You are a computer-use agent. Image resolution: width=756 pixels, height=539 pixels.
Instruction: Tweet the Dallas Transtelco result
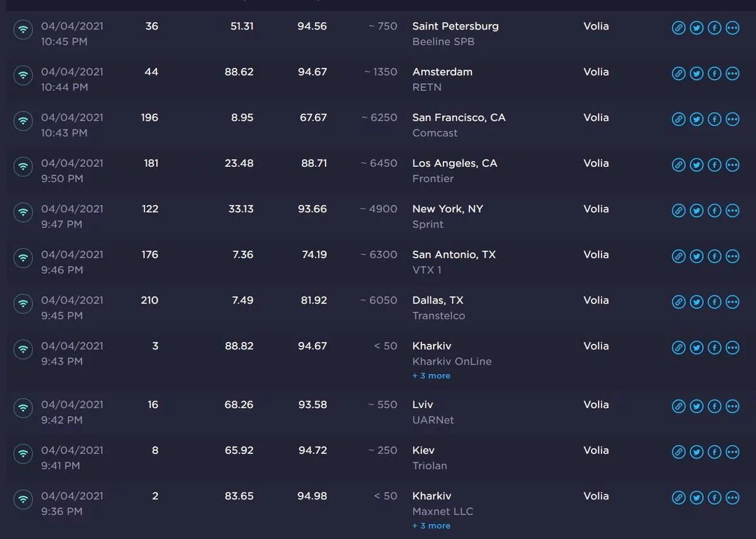pos(696,302)
